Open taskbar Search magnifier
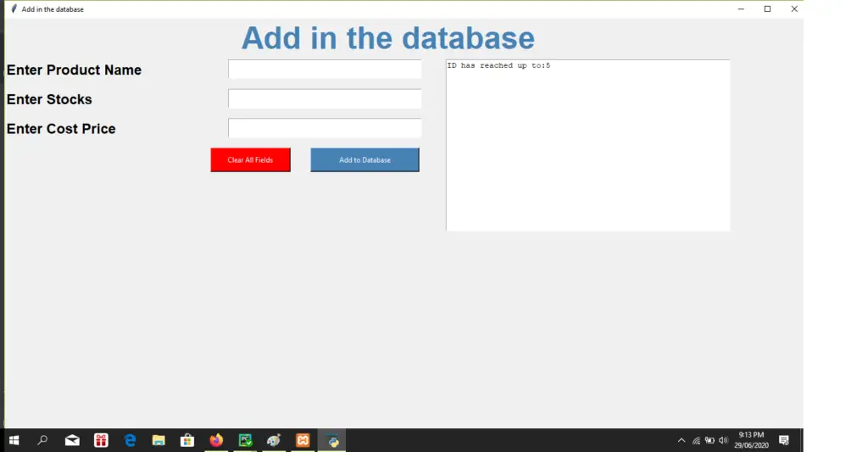 pyautogui.click(x=42, y=440)
